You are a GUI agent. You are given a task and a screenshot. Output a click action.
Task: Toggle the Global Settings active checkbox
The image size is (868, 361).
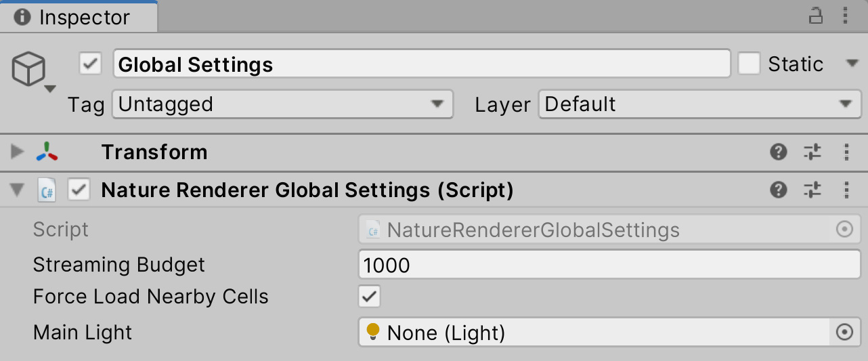(x=90, y=64)
